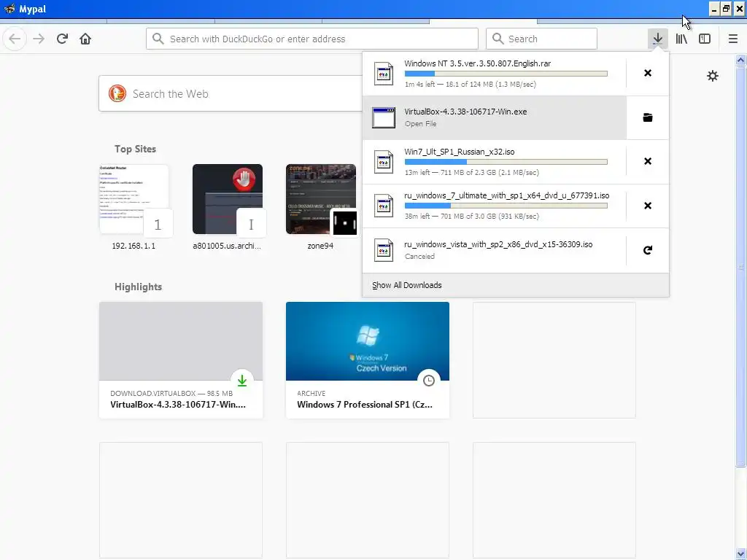The image size is (747, 560).
Task: Show the sidebars panel
Action: click(x=705, y=39)
